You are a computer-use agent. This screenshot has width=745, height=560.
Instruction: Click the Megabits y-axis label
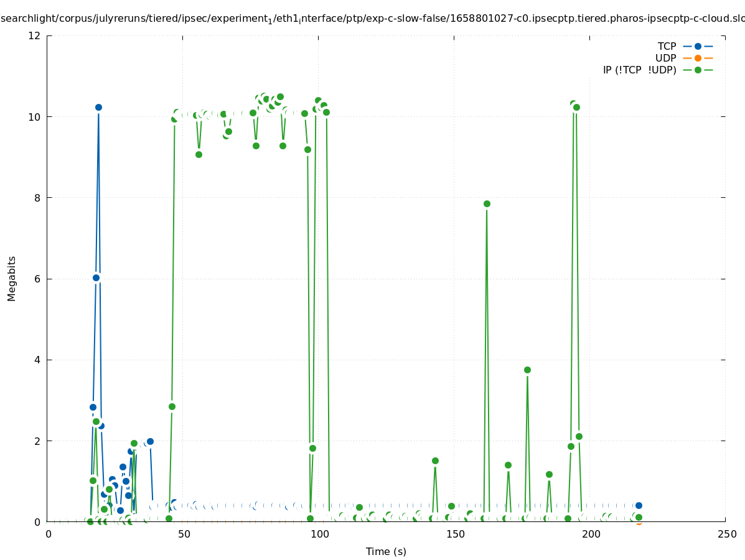tap(12, 278)
